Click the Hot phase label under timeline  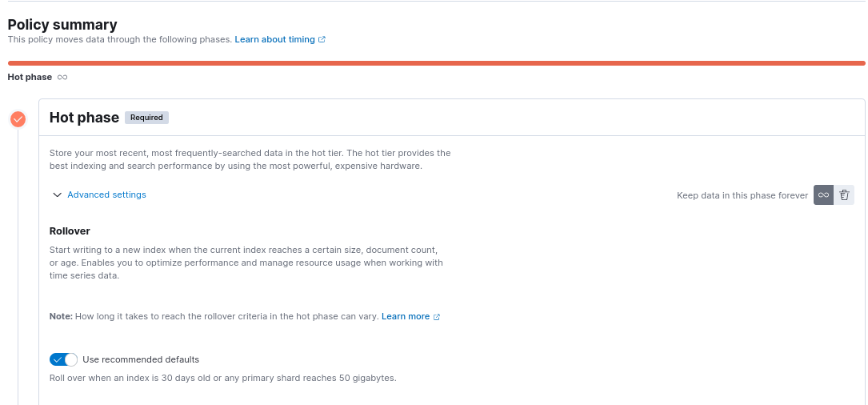(x=30, y=78)
